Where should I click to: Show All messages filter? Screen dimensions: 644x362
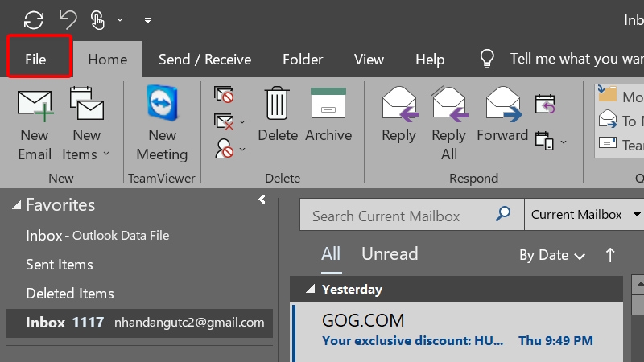click(x=331, y=254)
